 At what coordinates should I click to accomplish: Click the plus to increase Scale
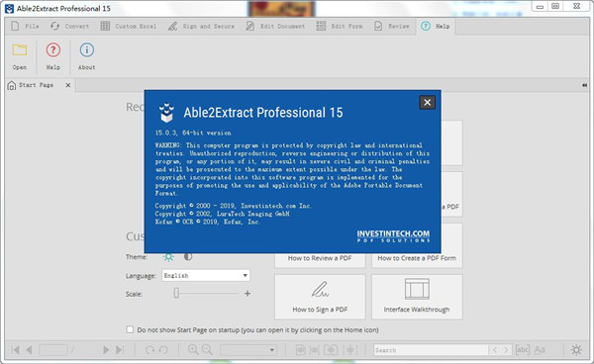tap(247, 293)
